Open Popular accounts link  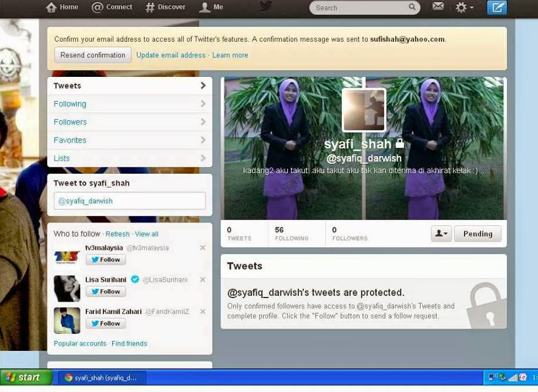pyautogui.click(x=80, y=344)
